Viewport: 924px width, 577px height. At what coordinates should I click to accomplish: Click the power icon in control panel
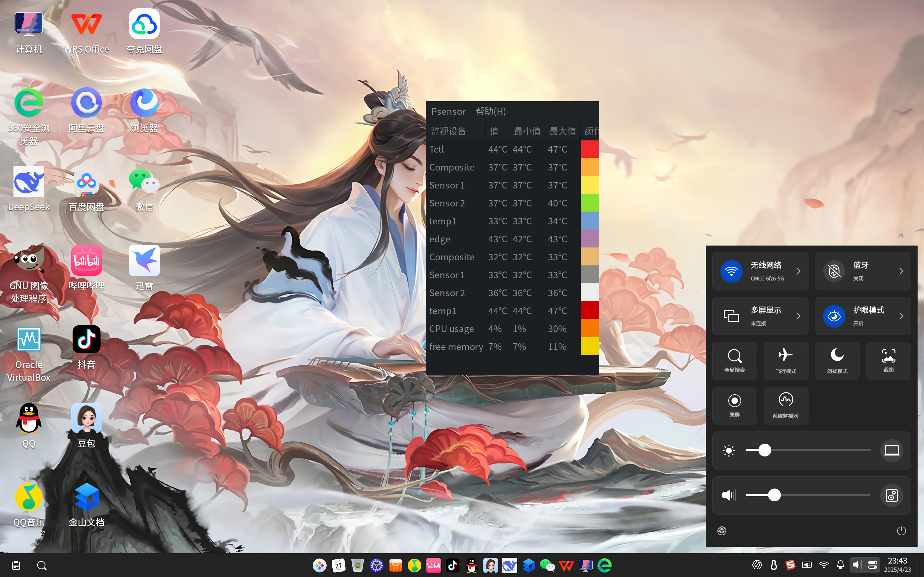(901, 531)
